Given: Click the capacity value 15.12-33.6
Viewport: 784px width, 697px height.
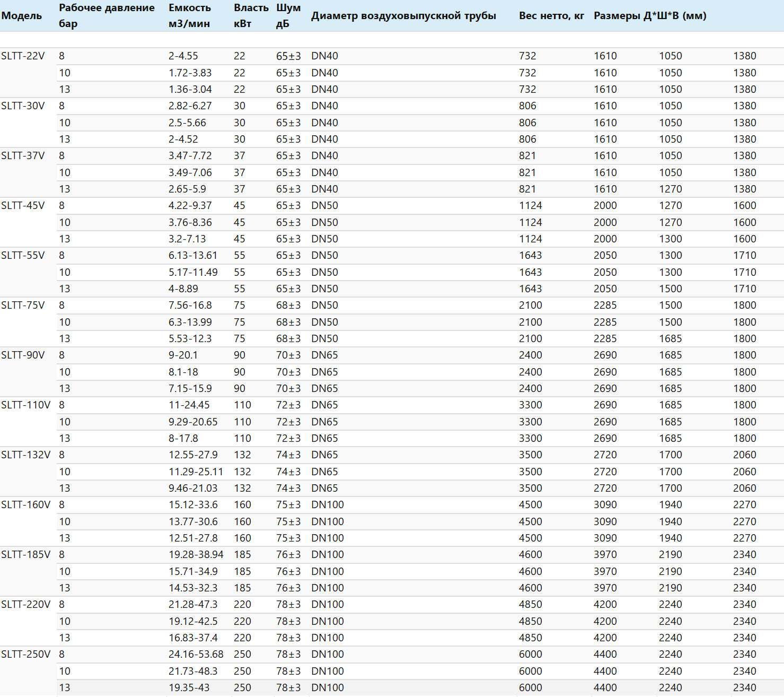Looking at the screenshot, I should (193, 505).
